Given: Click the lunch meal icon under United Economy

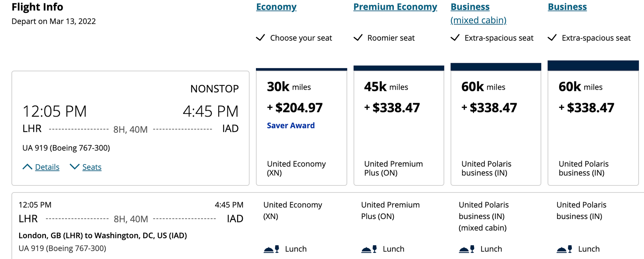Looking at the screenshot, I should click(272, 249).
